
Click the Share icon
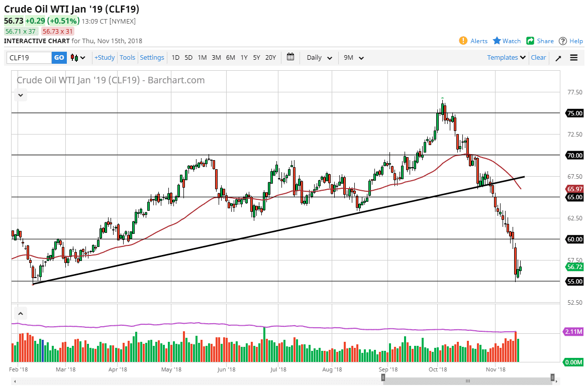[531, 41]
